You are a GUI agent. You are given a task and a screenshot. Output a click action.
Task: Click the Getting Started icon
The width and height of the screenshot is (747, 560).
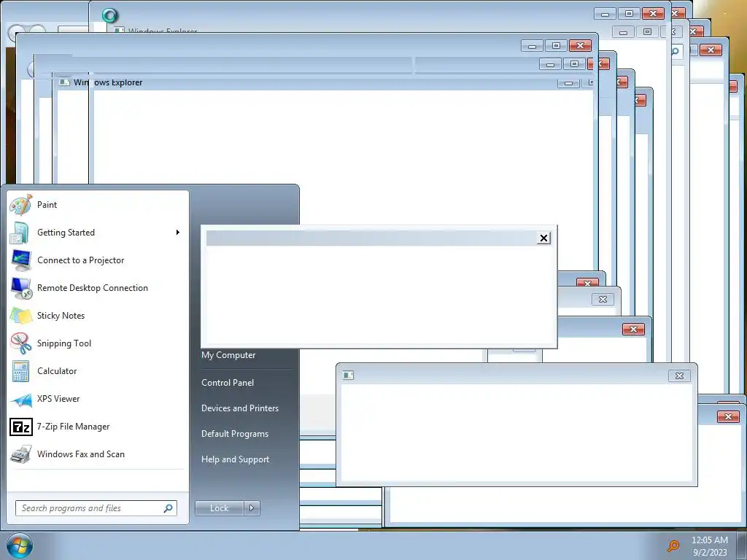(20, 233)
